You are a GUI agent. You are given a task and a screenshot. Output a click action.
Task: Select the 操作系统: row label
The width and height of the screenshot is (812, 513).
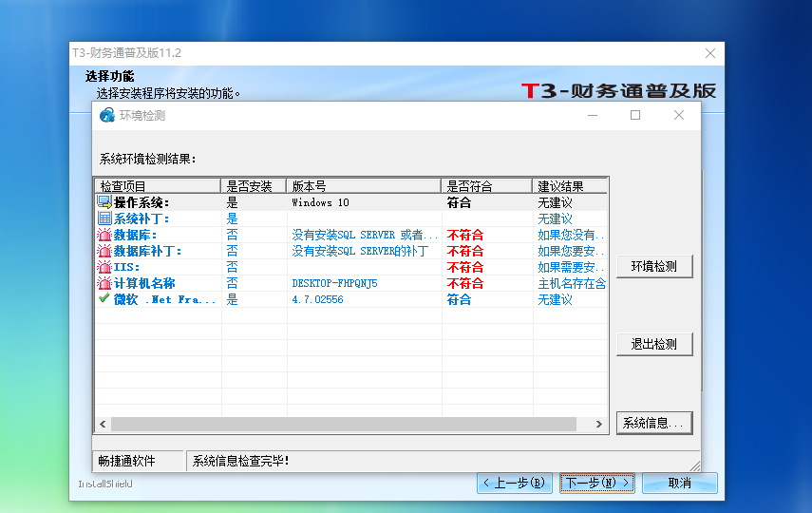pos(142,202)
